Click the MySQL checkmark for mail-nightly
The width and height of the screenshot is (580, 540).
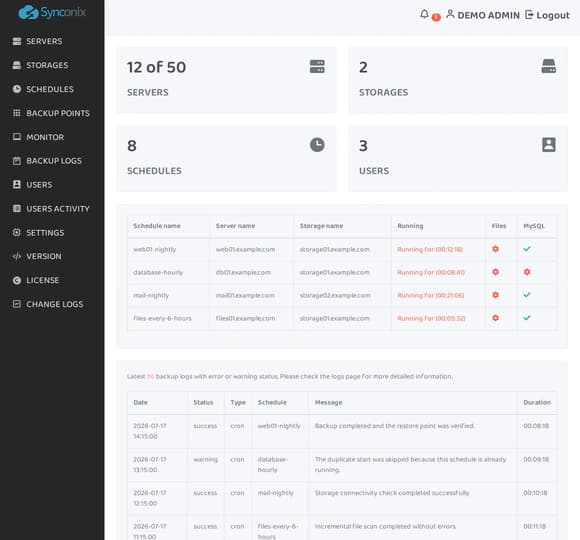(x=527, y=295)
